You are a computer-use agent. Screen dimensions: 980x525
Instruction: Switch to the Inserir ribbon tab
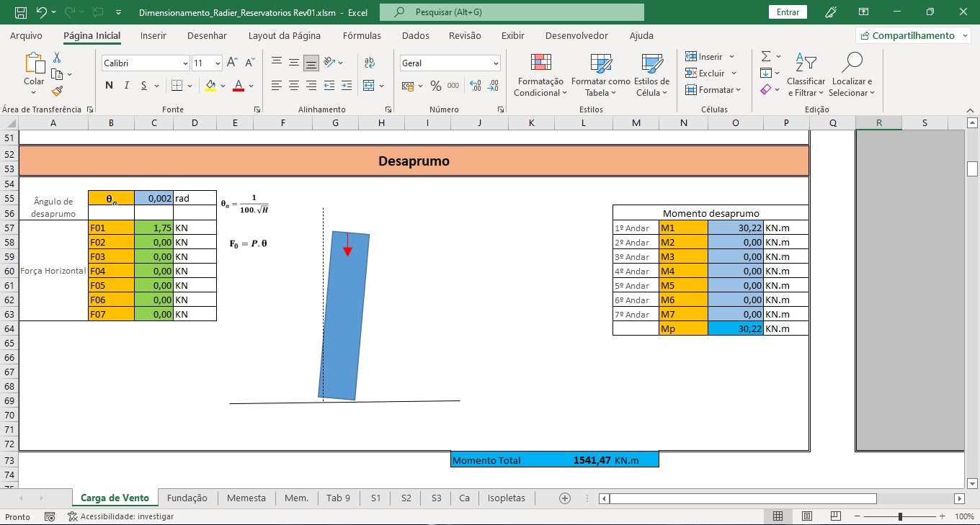tap(153, 35)
